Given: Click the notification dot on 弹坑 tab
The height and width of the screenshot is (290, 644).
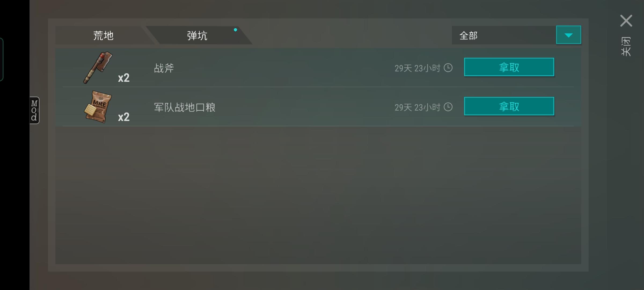Looking at the screenshot, I should pyautogui.click(x=235, y=30).
